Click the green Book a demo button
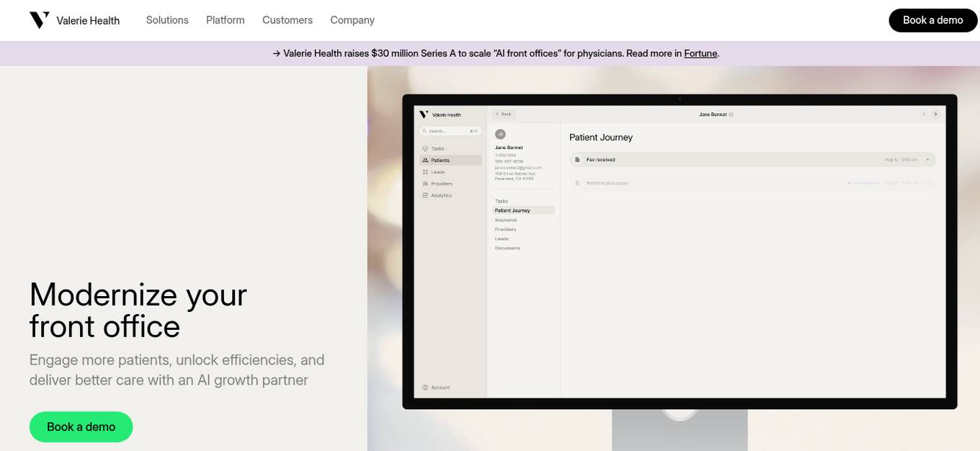980x451 pixels. [x=81, y=427]
